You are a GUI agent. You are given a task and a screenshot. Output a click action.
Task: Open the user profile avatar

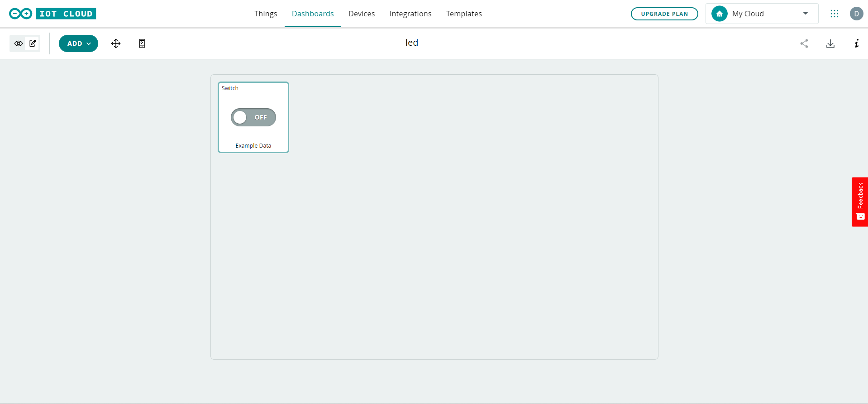856,14
